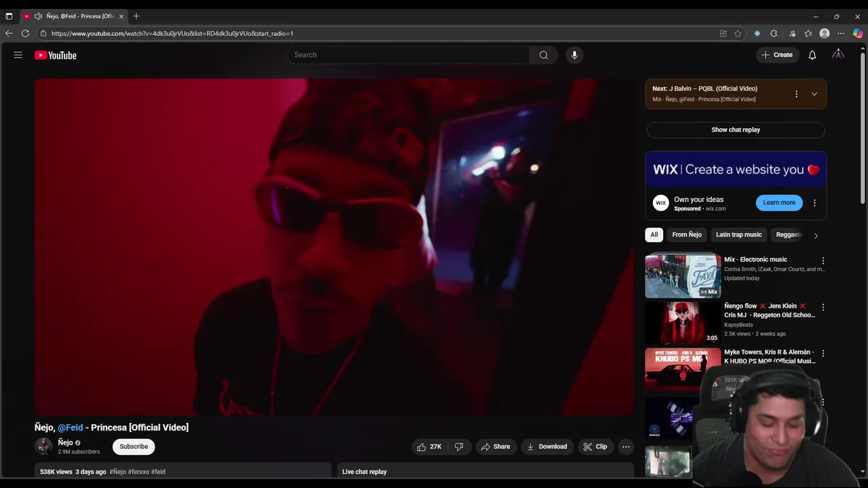Go back in the browser
The image size is (868, 488).
pos(9,33)
